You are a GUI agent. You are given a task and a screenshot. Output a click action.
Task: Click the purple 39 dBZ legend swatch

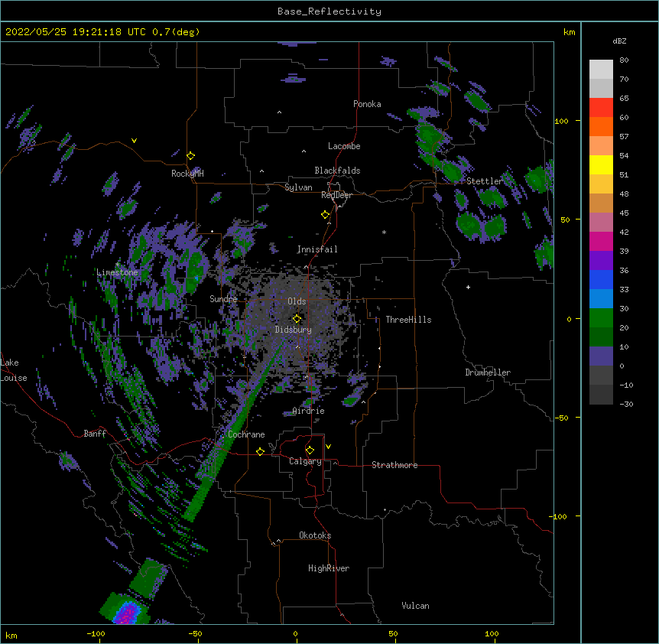601,261
